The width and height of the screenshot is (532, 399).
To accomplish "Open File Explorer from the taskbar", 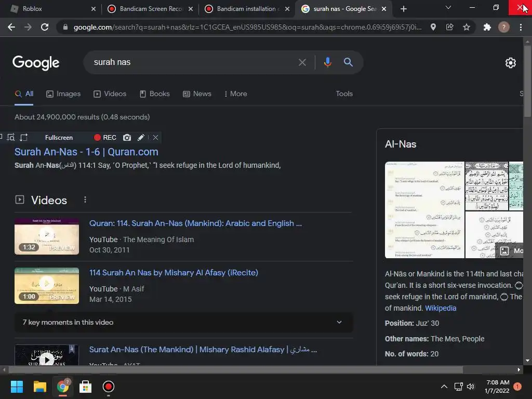I will (39, 387).
